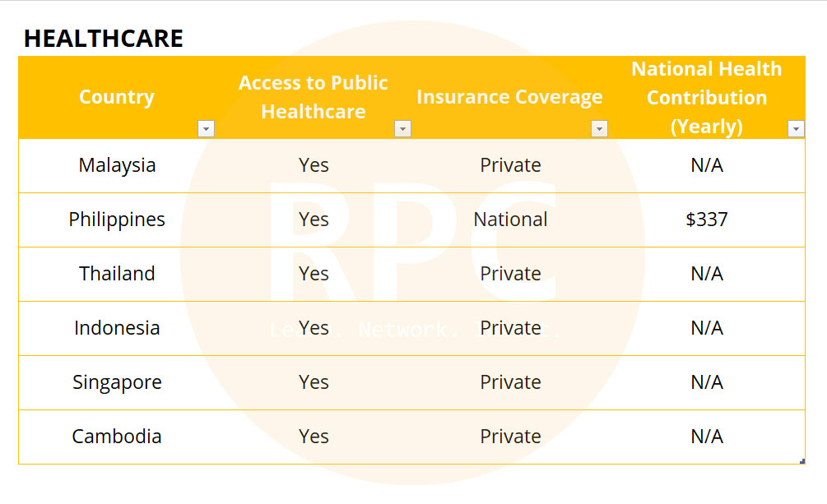Viewport: 827px width, 504px height.
Task: Click the HEALTHCARE title heading
Action: [104, 39]
